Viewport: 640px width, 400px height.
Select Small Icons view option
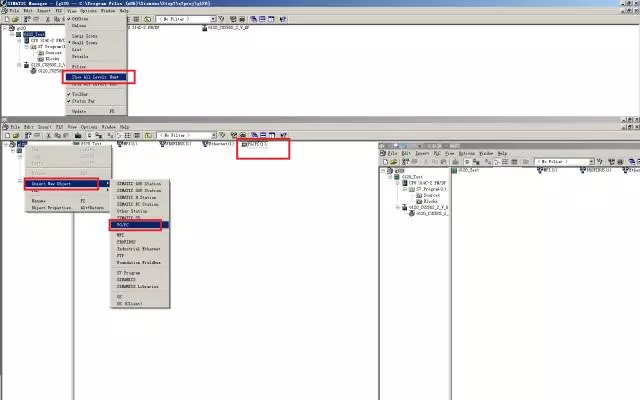[x=86, y=42]
